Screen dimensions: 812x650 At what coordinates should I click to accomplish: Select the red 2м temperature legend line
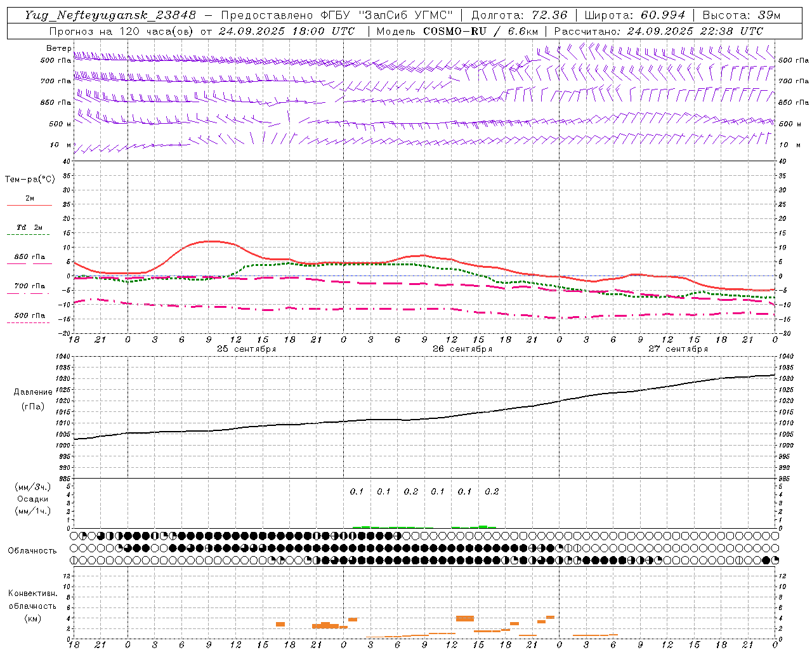29,205
